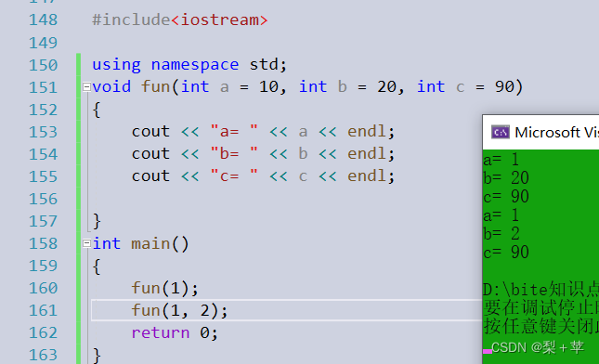The width and height of the screenshot is (599, 364).
Task: Click line number 161 in the gutter
Action: (x=43, y=310)
